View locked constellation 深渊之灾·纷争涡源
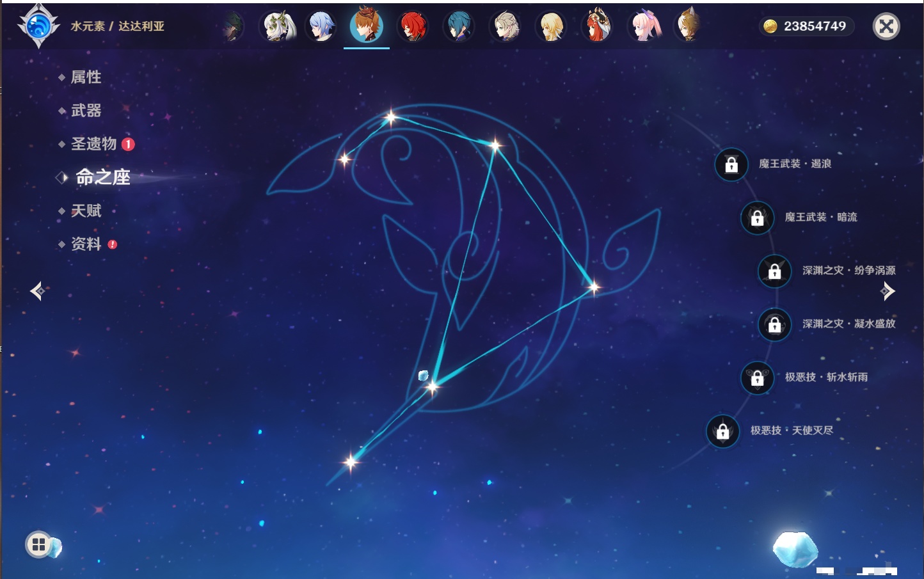The image size is (924, 579). coord(774,271)
